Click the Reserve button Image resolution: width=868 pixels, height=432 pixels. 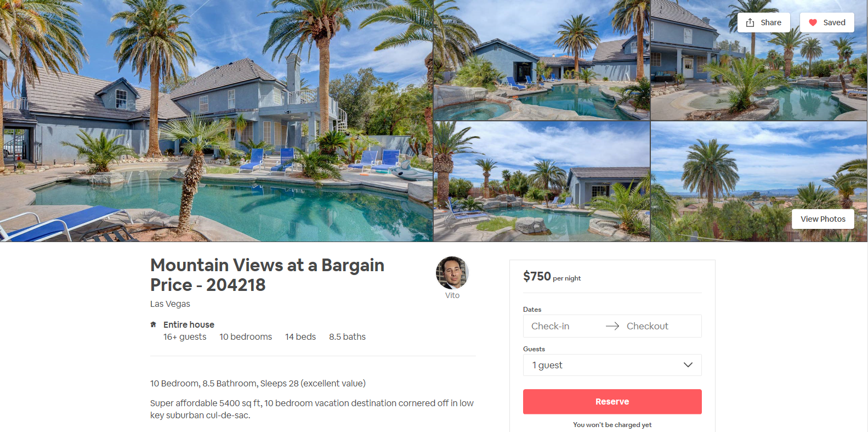point(612,402)
